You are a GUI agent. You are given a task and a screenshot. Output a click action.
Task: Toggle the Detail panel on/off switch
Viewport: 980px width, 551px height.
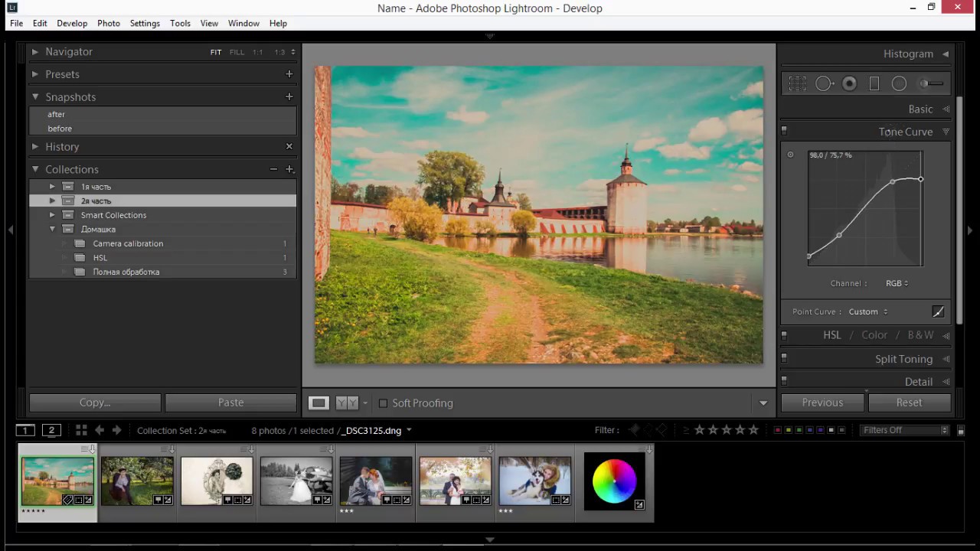point(784,381)
